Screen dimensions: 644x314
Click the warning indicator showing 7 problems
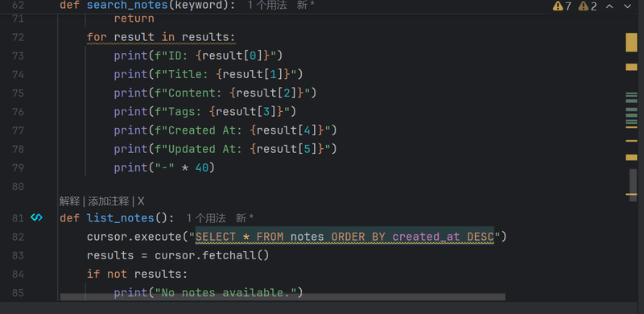coord(562,6)
